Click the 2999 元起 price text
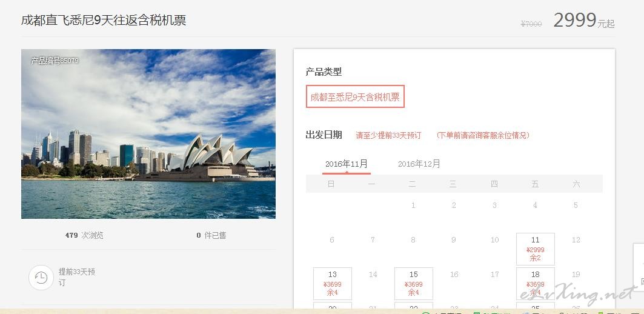The width and height of the screenshot is (644, 314). pyautogui.click(x=583, y=21)
